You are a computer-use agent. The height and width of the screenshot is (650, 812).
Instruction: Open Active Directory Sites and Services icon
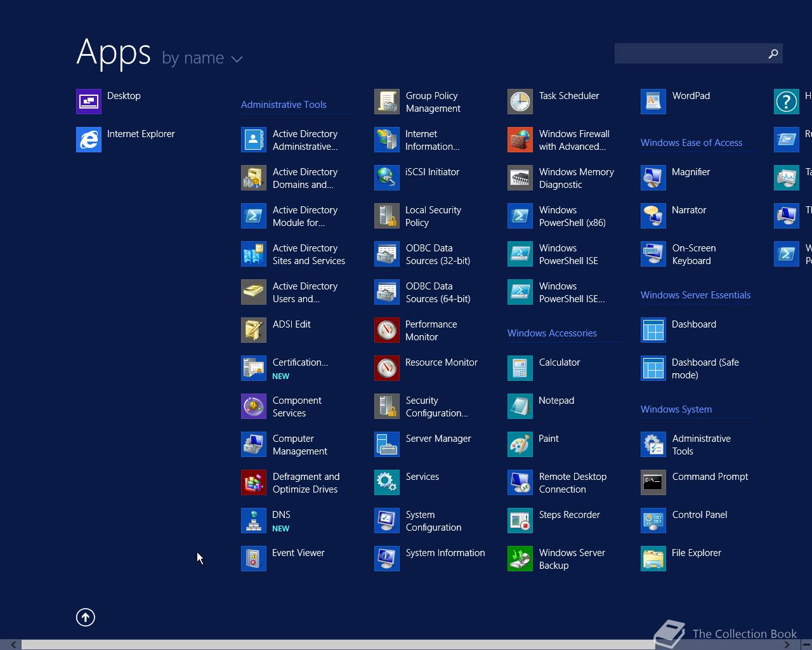(x=254, y=254)
